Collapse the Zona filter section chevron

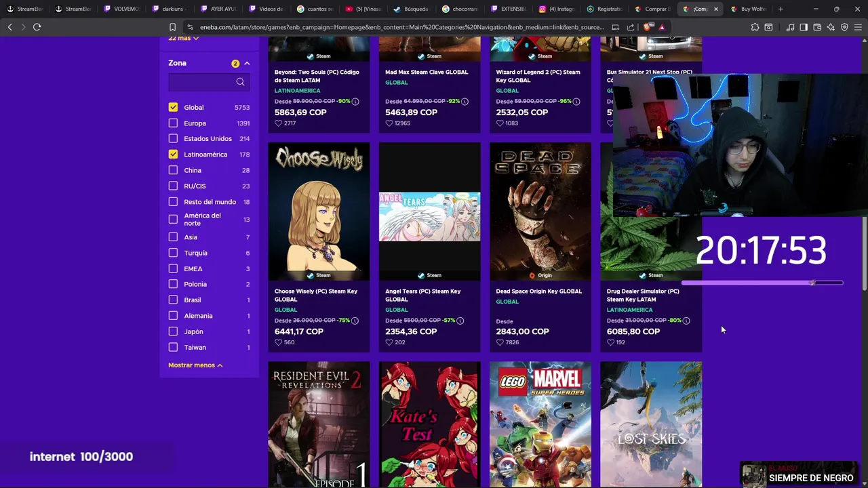click(x=247, y=63)
